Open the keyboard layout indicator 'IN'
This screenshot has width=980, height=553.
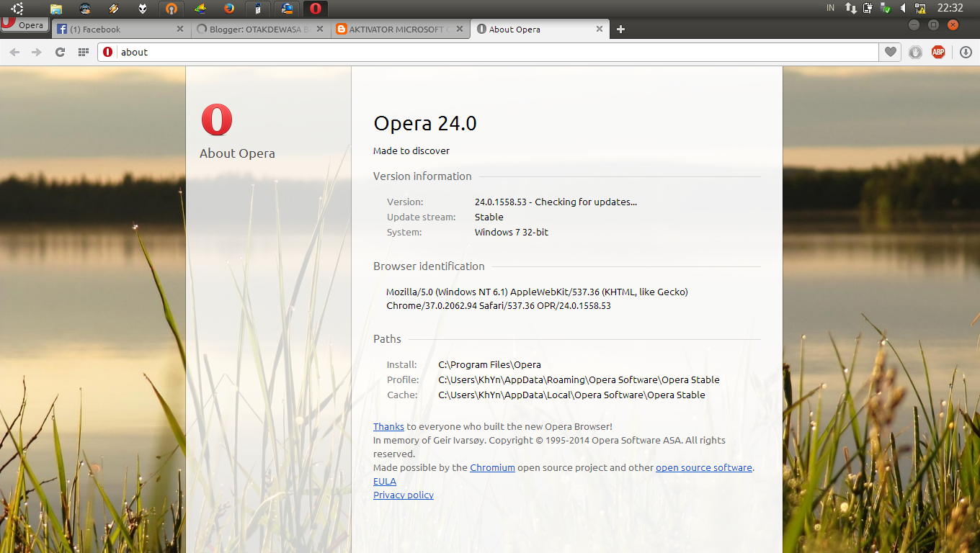[831, 8]
